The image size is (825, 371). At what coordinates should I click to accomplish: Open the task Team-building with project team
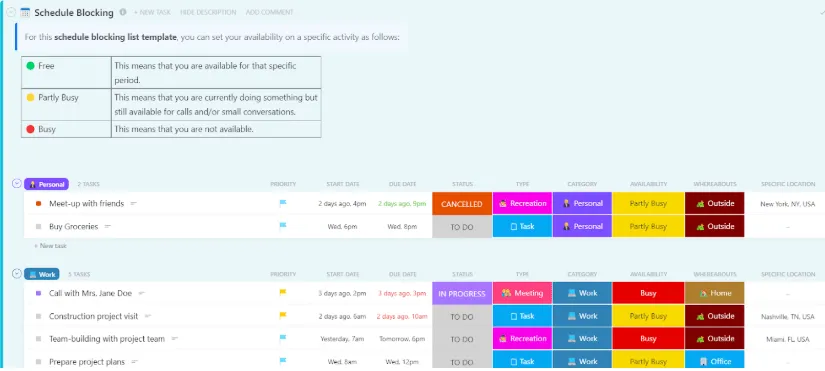click(107, 339)
